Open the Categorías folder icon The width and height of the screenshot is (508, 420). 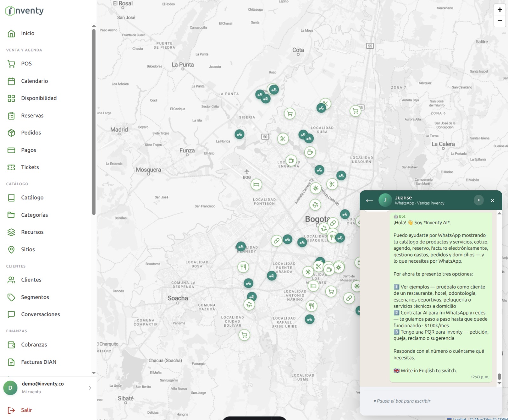click(11, 215)
